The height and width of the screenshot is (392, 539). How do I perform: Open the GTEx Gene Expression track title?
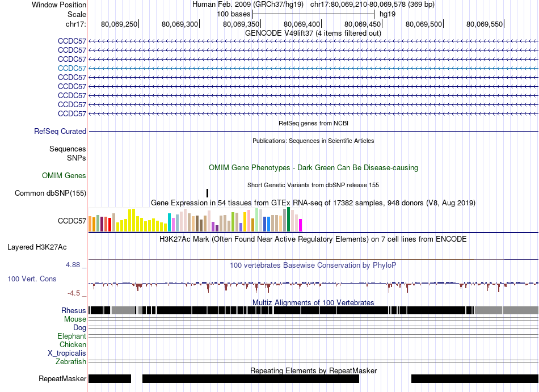[x=313, y=203]
